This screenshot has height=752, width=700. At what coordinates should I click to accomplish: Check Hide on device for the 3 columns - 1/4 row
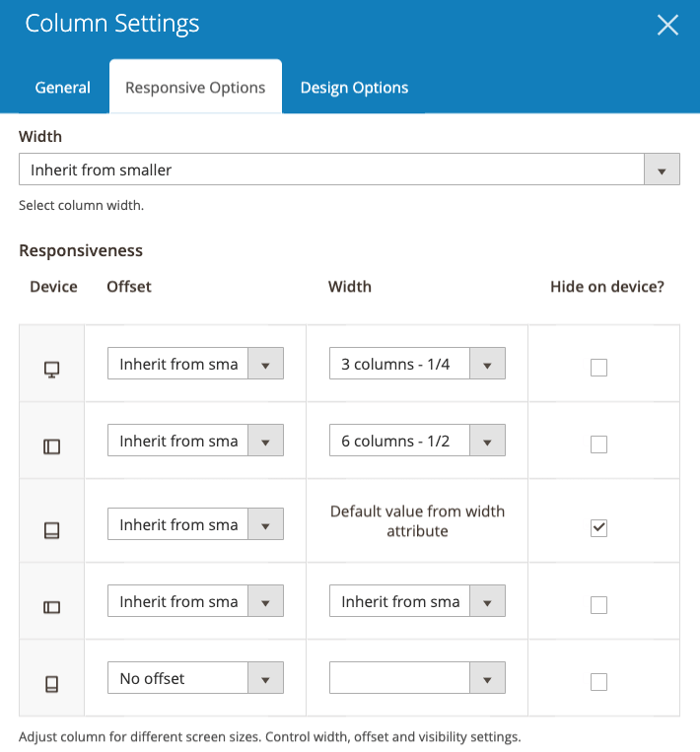598,368
